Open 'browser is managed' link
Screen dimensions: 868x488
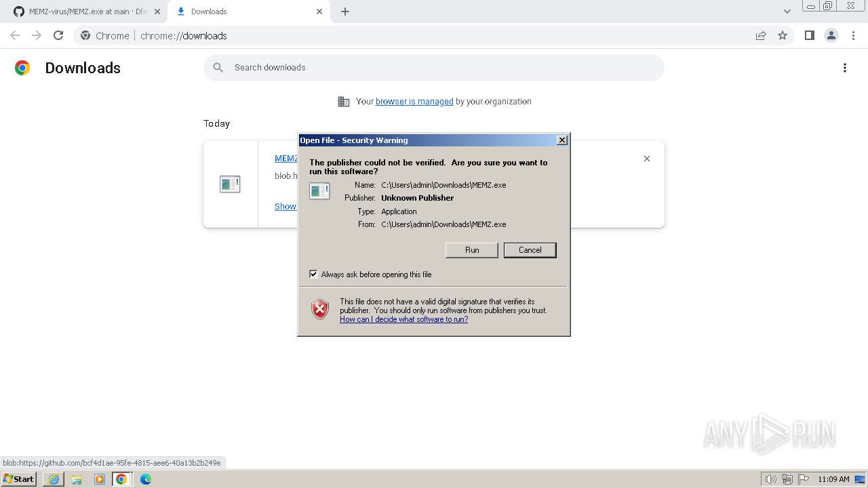(414, 102)
